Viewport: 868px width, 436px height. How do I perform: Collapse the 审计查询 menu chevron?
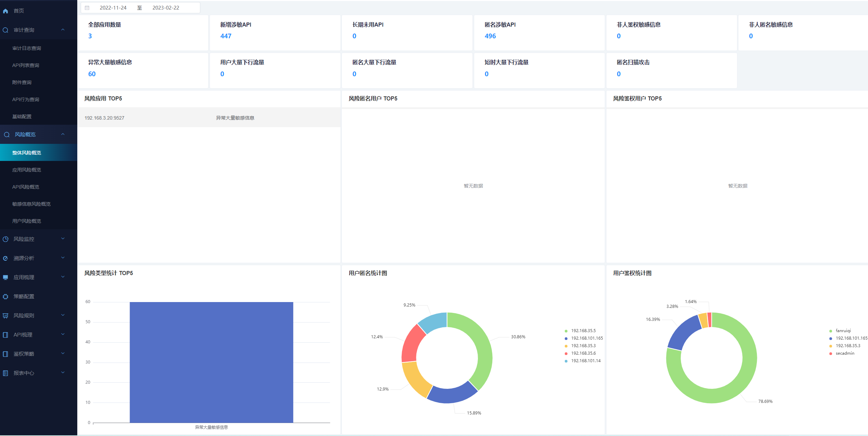point(63,30)
